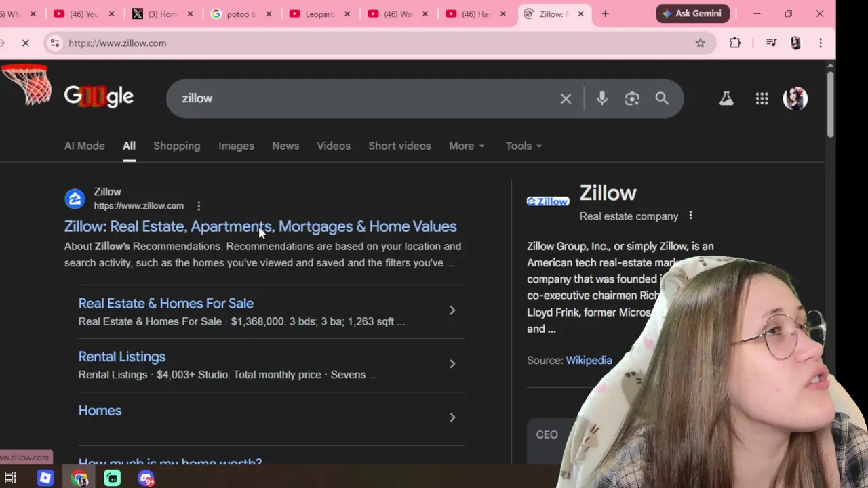
Task: Start voice search with the microphone icon
Action: click(x=601, y=99)
